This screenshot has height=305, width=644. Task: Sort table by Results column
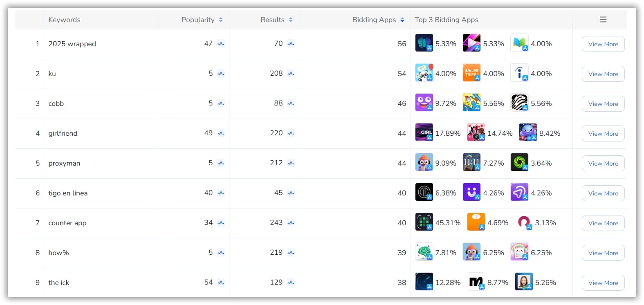pos(291,20)
